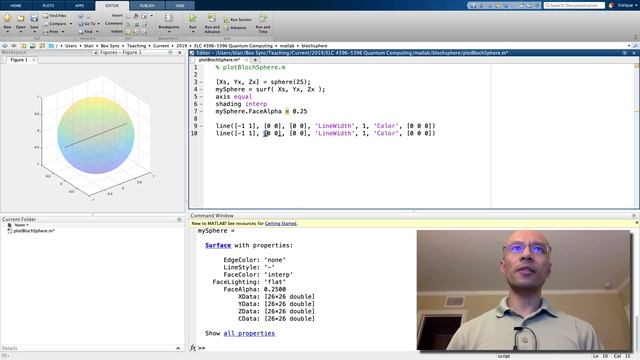This screenshot has width=640, height=360.
Task: Switch to the PUBLISH ribbon tab
Action: click(147, 6)
